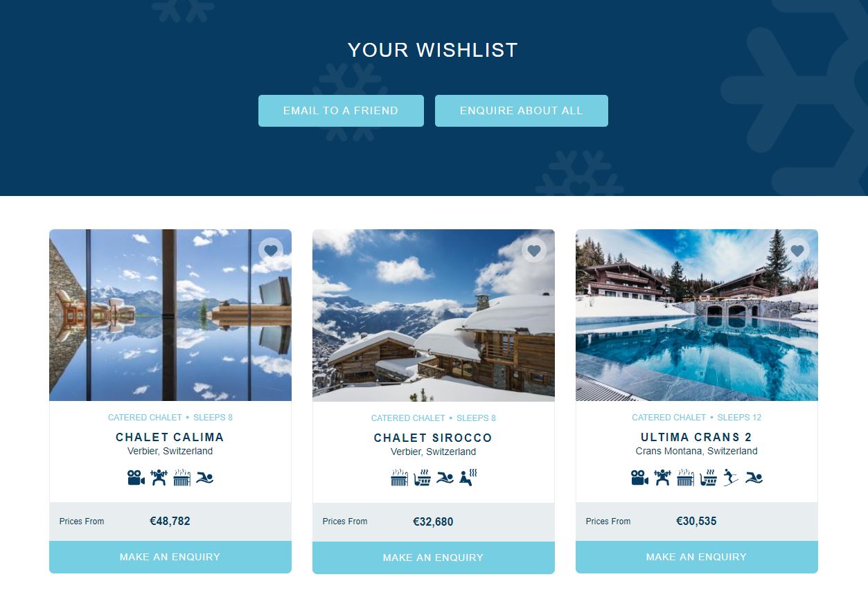Screen dimensions: 868x606
Task: Open the Chalet Calima infinity pool photo
Action: [170, 315]
